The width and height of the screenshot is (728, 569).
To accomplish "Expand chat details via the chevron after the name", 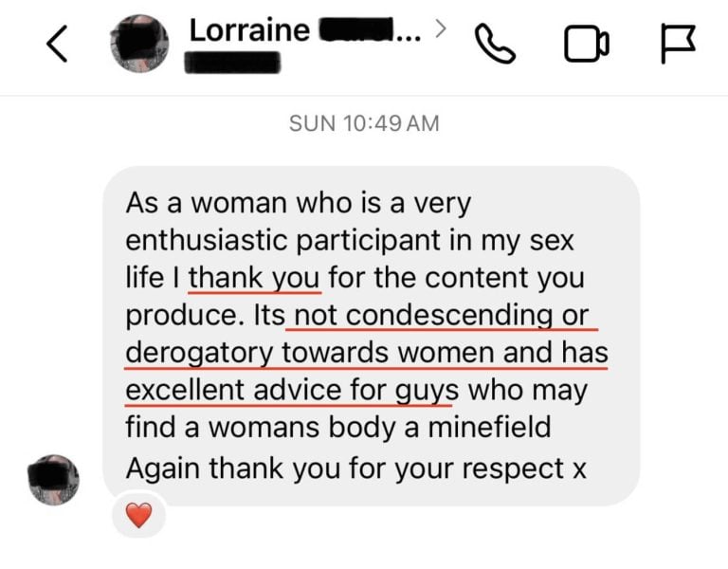I will pos(441,28).
